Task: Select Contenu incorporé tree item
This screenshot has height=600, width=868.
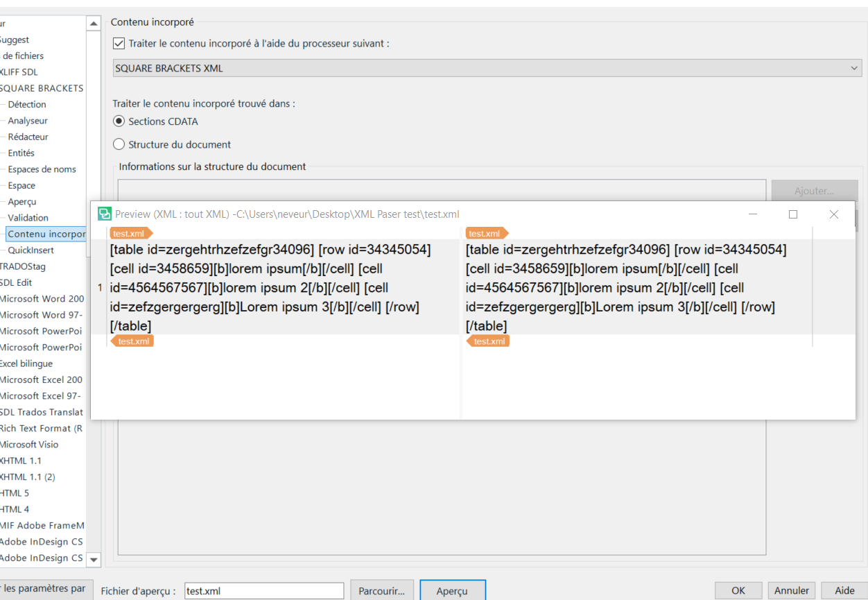Action: coord(46,234)
